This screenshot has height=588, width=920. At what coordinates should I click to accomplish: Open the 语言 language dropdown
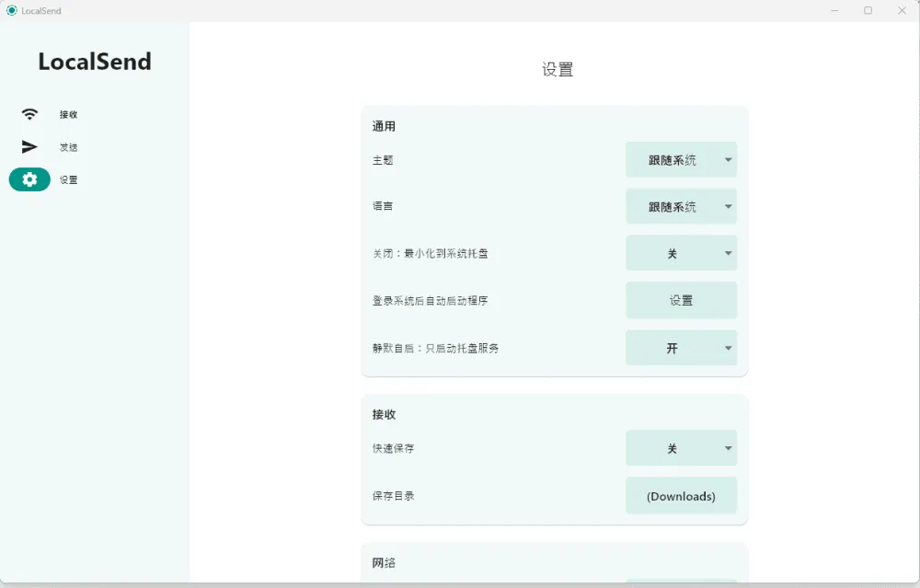point(681,206)
